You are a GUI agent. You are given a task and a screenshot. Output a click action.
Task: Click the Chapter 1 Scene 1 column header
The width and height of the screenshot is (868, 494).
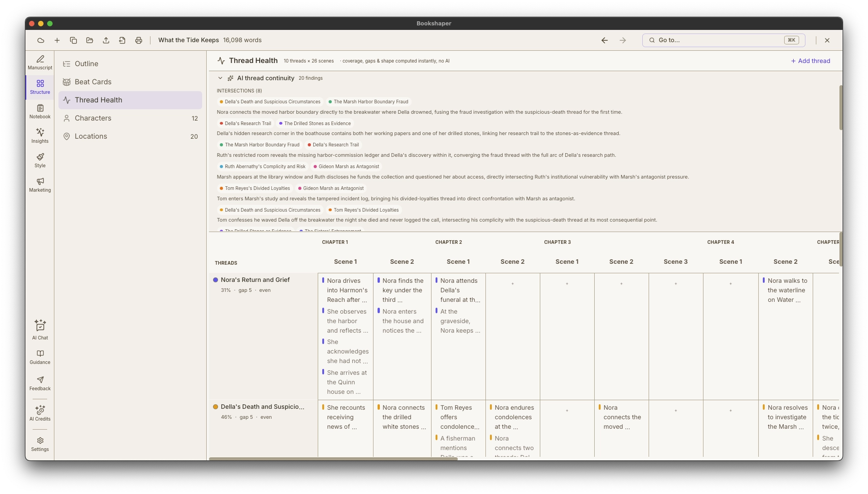click(345, 262)
